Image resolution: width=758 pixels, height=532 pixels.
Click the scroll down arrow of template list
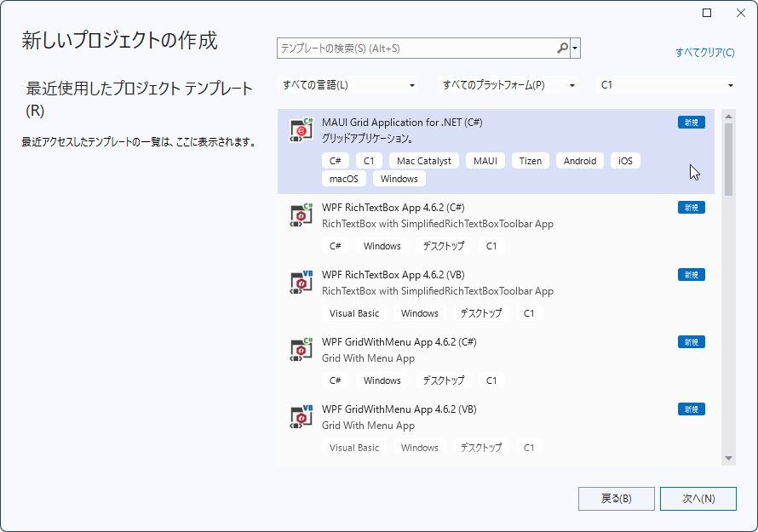[728, 459]
